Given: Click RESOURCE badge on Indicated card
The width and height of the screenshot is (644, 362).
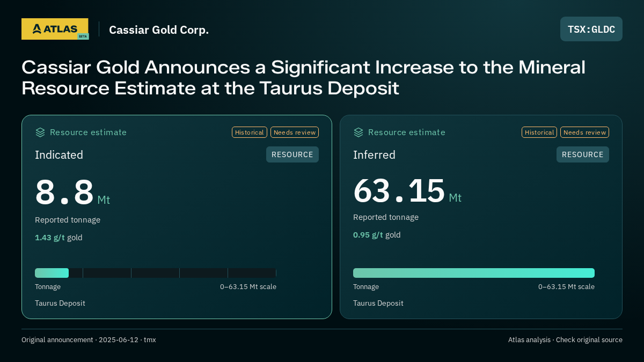Looking at the screenshot, I should 292,154.
